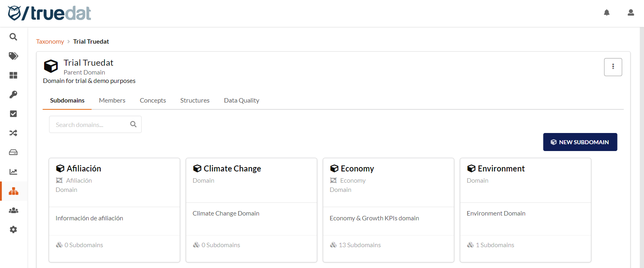Screen dimensions: 644x268
Task: Click the notification bell icon
Action: click(607, 13)
